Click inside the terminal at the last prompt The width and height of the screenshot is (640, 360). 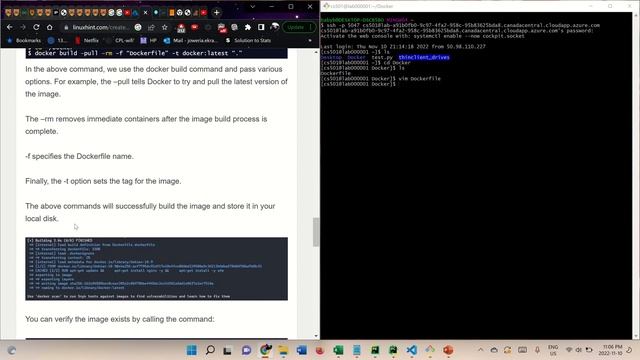pos(397,84)
